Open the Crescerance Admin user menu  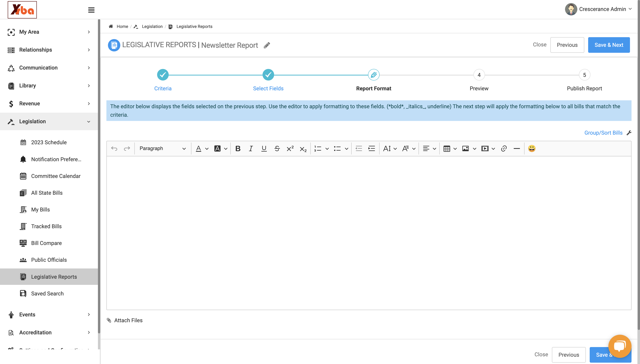coord(598,9)
